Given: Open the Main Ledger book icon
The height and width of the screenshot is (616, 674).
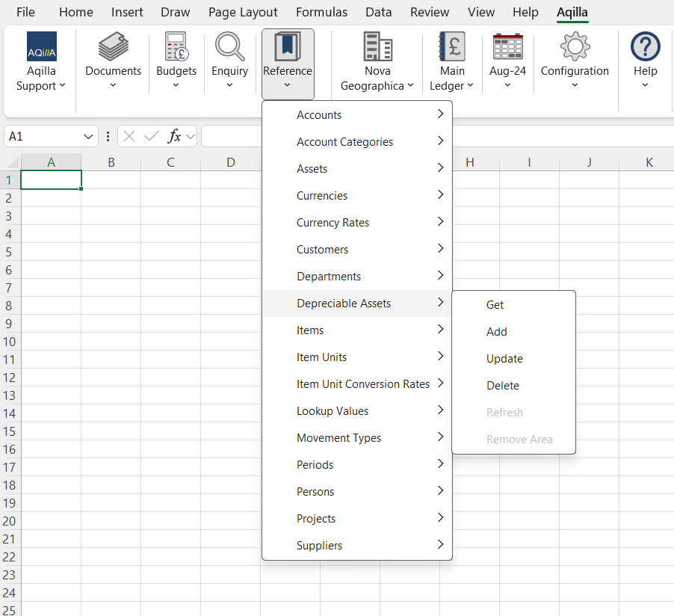Looking at the screenshot, I should point(452,47).
